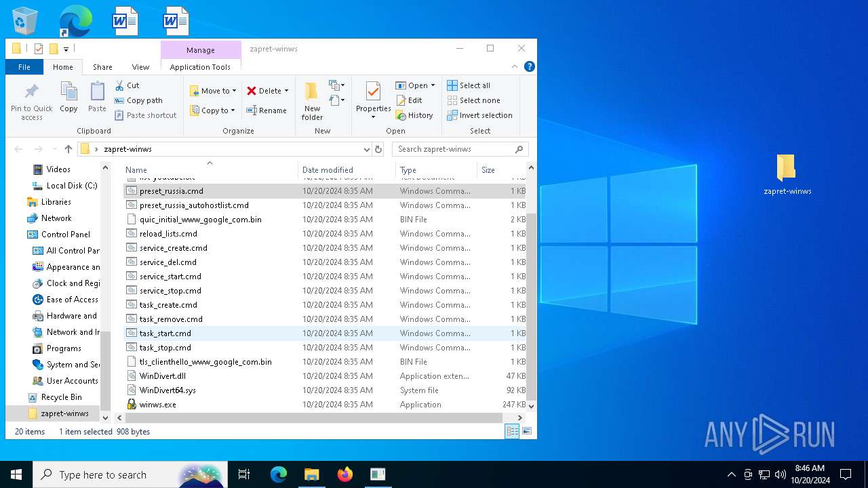This screenshot has height=488, width=868.
Task: Open easy access dropdown in New group
Action: coord(337,100)
